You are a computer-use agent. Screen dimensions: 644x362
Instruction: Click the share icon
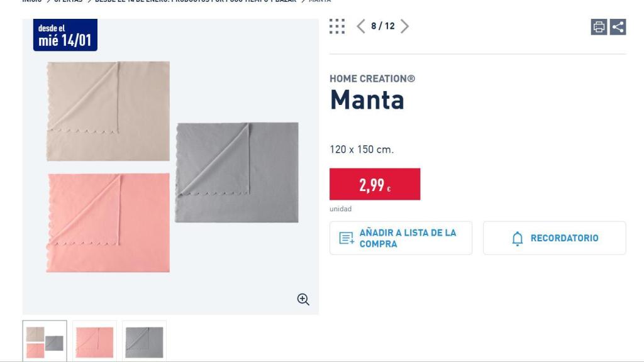[x=619, y=28]
